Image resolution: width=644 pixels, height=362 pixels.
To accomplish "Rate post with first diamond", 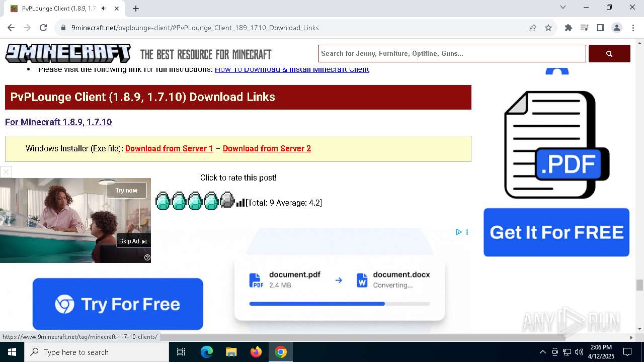I will click(163, 201).
